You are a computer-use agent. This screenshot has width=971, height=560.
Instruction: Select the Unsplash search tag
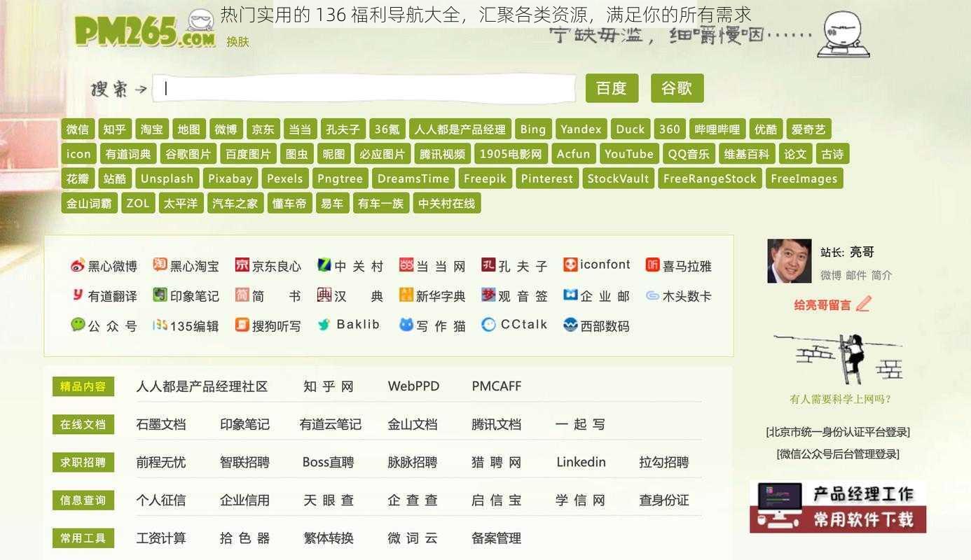[167, 178]
